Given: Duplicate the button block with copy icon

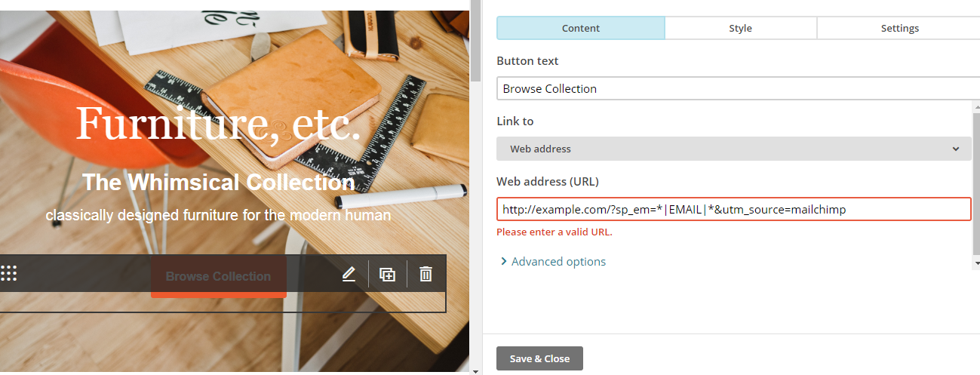Looking at the screenshot, I should point(387,275).
